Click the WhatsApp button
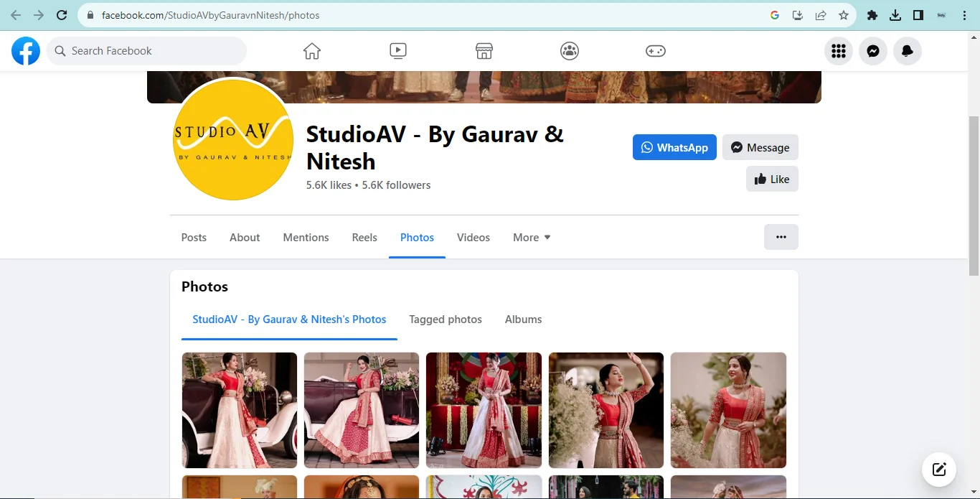 coord(674,147)
